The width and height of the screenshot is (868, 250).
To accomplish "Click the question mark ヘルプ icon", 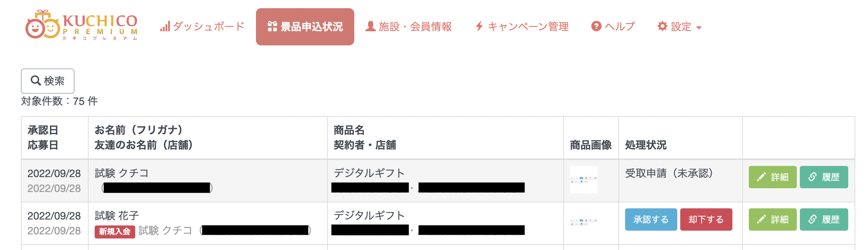I will (596, 26).
